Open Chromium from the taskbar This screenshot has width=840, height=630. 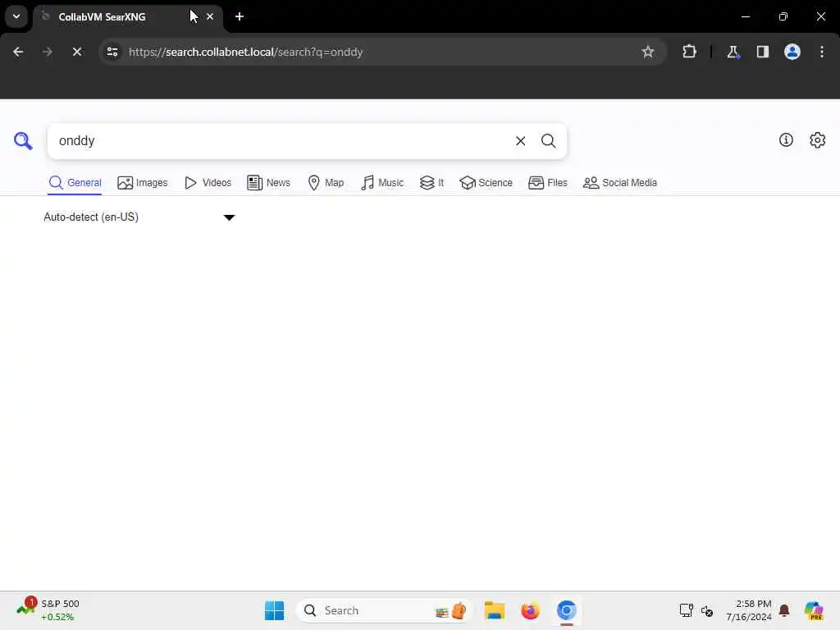coord(566,610)
